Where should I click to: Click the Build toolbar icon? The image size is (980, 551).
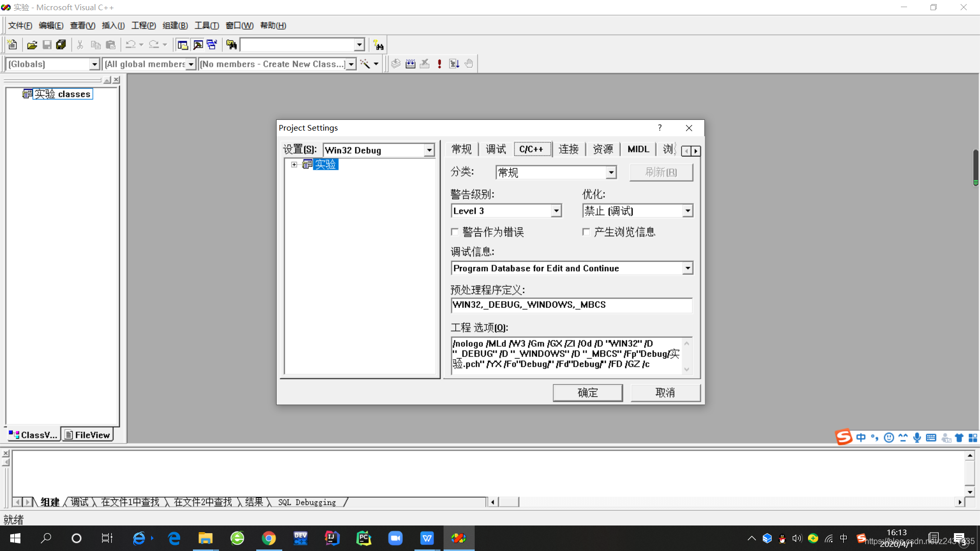point(410,64)
